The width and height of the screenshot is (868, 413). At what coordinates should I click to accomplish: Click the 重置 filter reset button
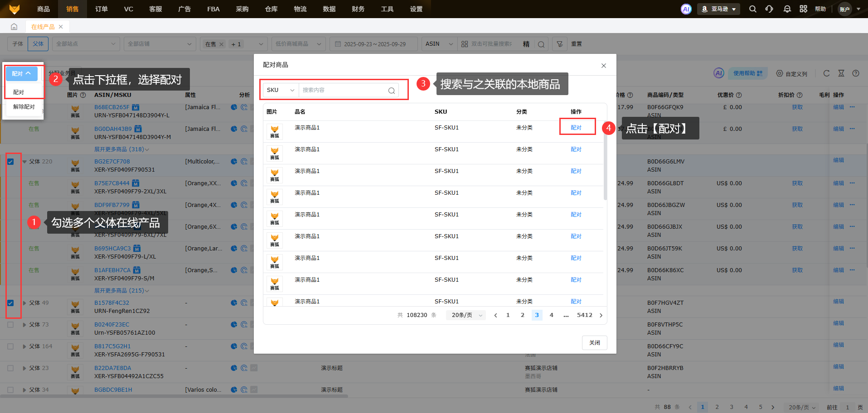577,44
